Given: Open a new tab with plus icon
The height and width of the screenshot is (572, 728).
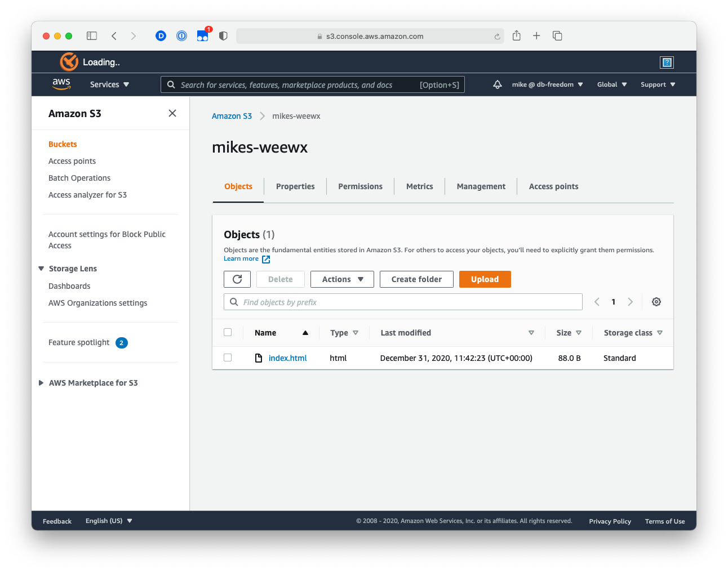Looking at the screenshot, I should point(536,36).
